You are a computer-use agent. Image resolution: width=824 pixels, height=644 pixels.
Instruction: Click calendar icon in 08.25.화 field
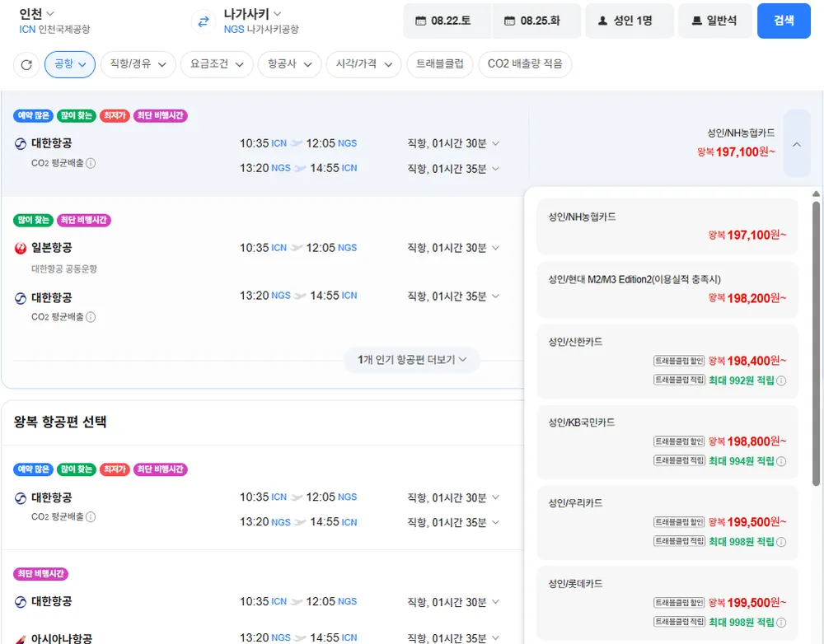tap(509, 21)
